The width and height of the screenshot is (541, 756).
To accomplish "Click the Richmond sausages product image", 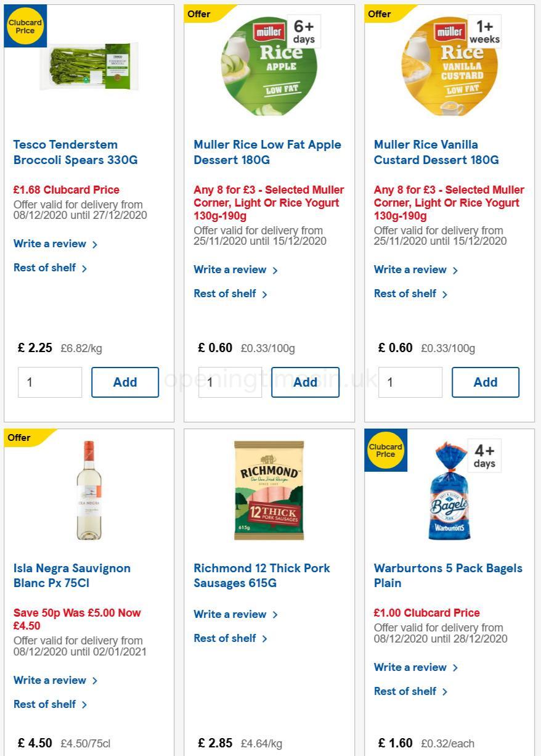I will pyautogui.click(x=269, y=490).
